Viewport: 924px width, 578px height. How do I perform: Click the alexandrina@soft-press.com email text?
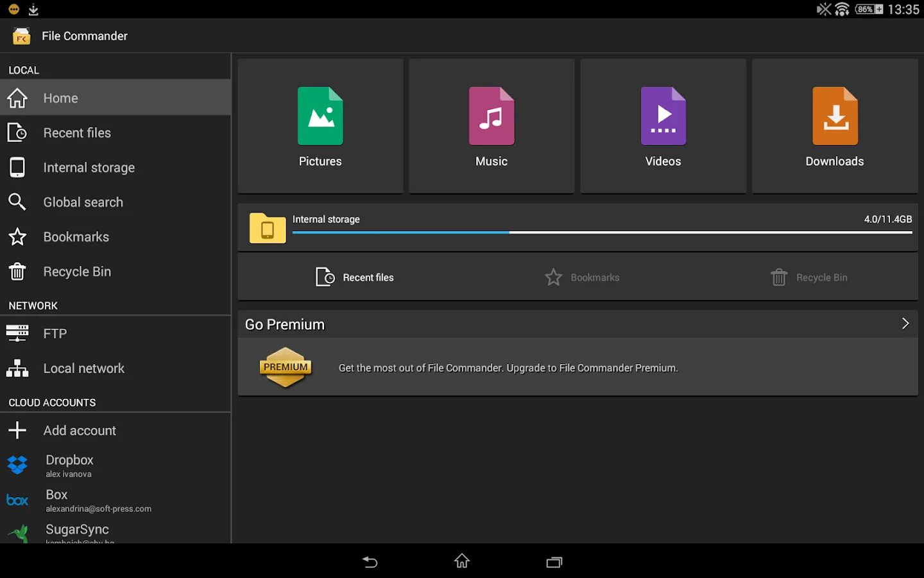(x=98, y=509)
